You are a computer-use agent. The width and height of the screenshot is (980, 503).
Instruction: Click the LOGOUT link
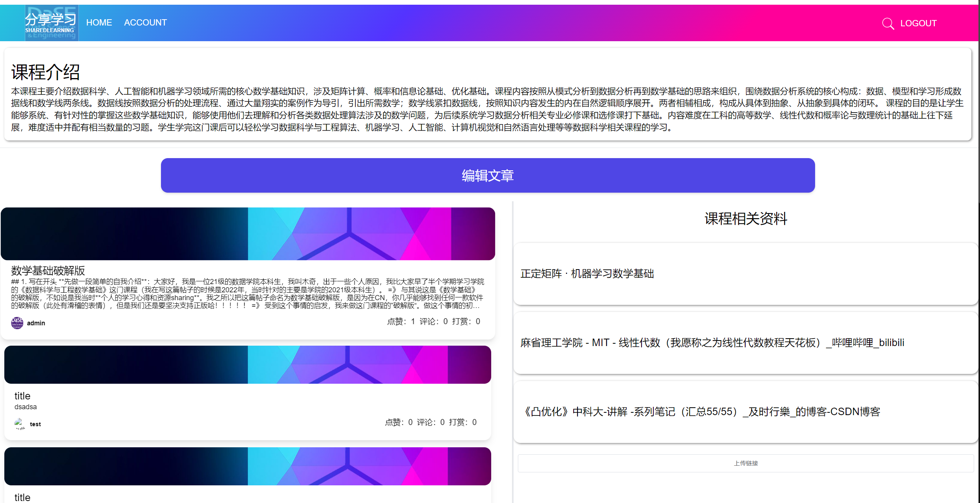(918, 24)
